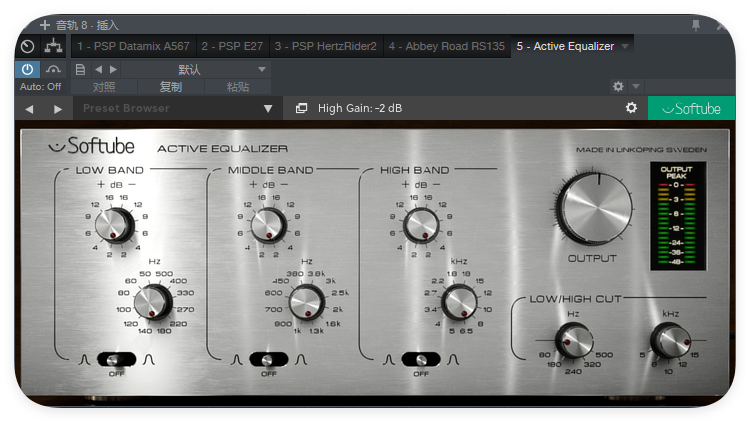Image resolution: width=750 pixels, height=422 pixels.
Task: Toggle the plugin power bypass button
Action: click(x=27, y=69)
